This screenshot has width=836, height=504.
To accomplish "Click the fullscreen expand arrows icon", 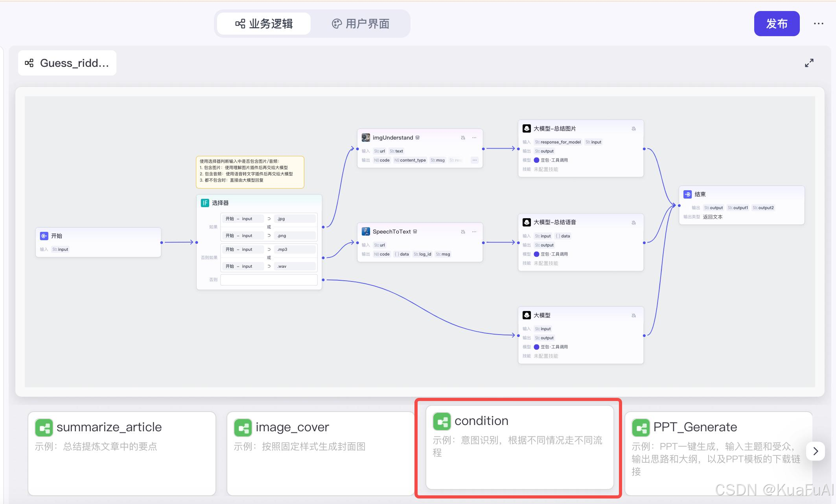I will 809,63.
